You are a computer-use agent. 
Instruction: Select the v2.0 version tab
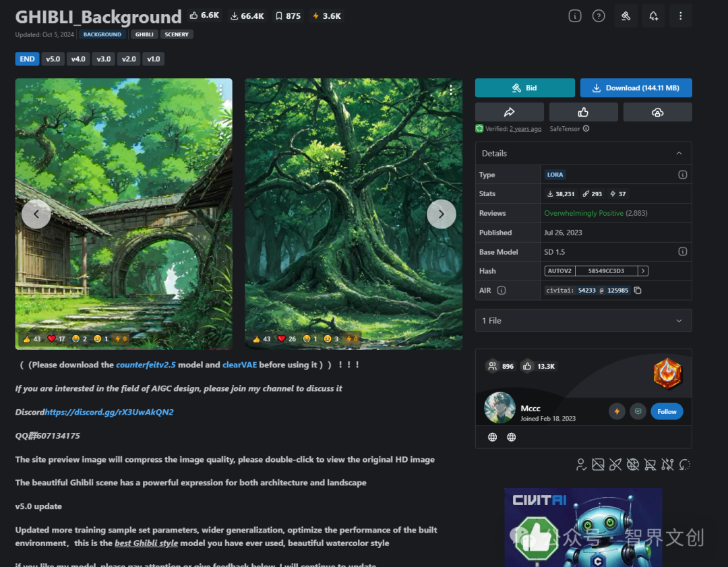point(129,59)
